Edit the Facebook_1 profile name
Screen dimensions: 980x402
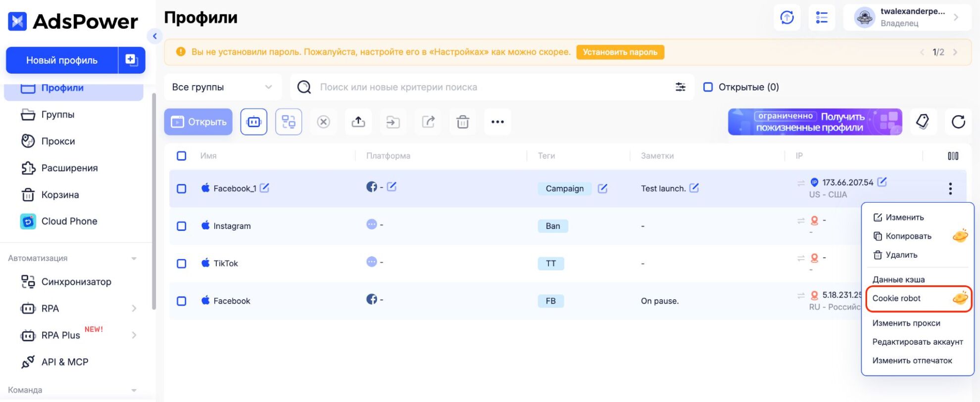pos(265,188)
